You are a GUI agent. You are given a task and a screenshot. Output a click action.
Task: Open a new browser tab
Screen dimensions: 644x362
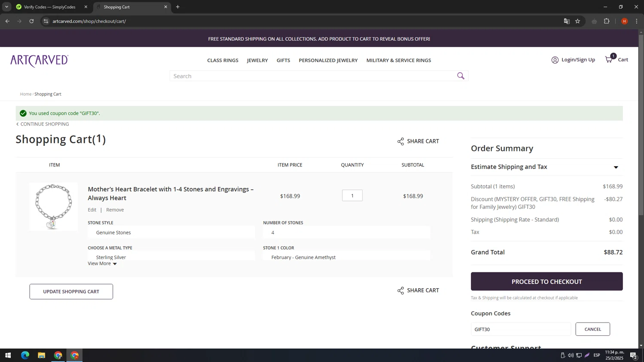tap(178, 7)
